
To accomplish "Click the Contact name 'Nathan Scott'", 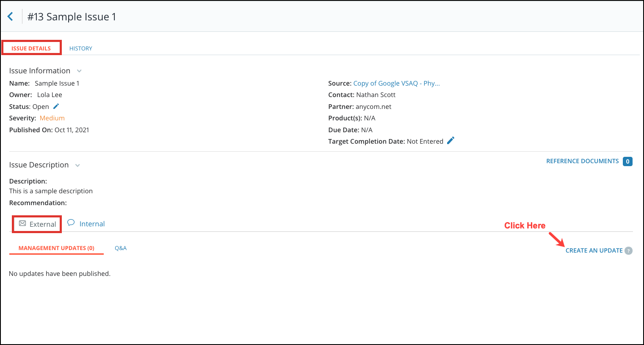I will pyautogui.click(x=376, y=95).
